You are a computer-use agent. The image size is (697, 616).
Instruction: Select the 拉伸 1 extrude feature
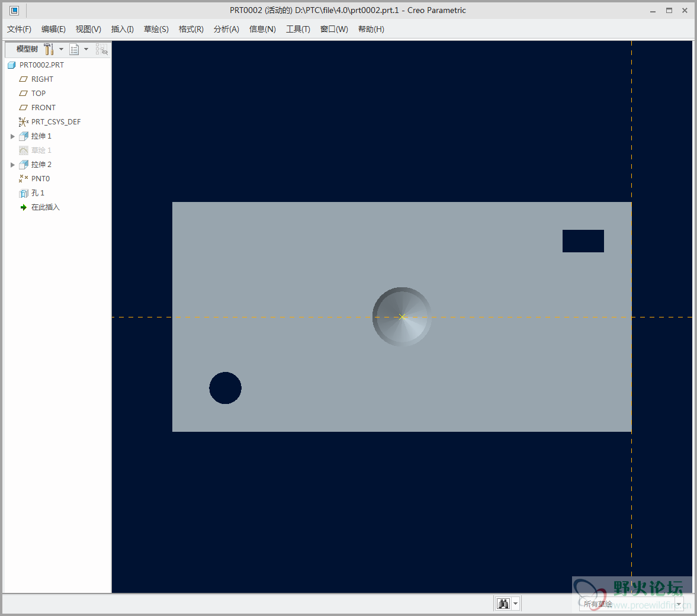(35, 136)
